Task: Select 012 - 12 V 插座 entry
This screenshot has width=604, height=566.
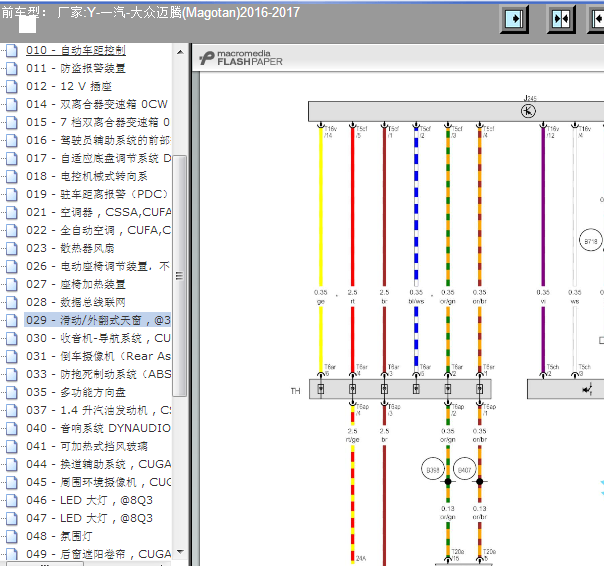Action: [69, 86]
